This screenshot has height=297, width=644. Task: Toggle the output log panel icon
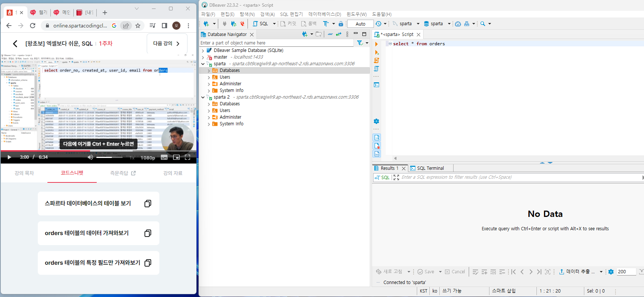pos(377,138)
